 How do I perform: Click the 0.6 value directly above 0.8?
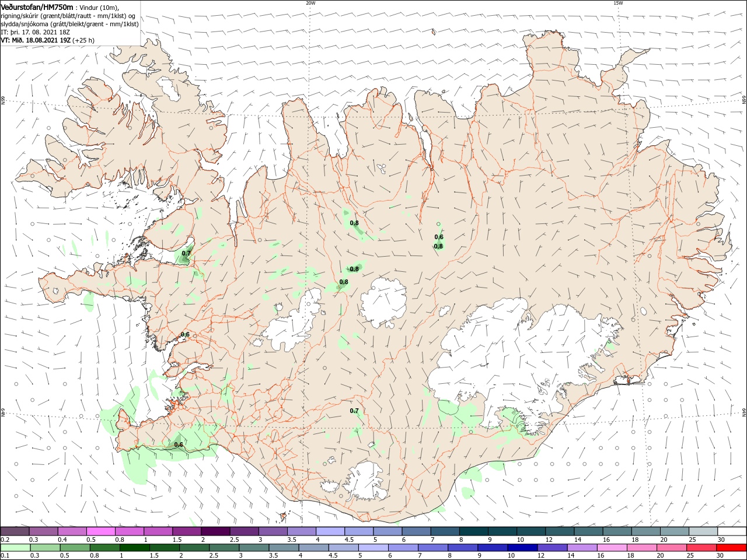tap(439, 237)
